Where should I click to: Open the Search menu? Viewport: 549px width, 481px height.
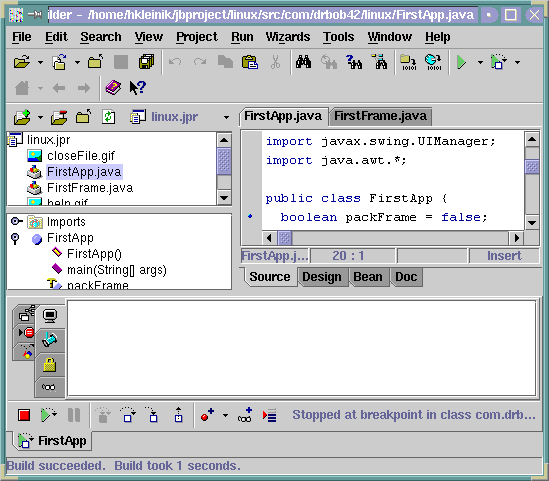[101, 37]
